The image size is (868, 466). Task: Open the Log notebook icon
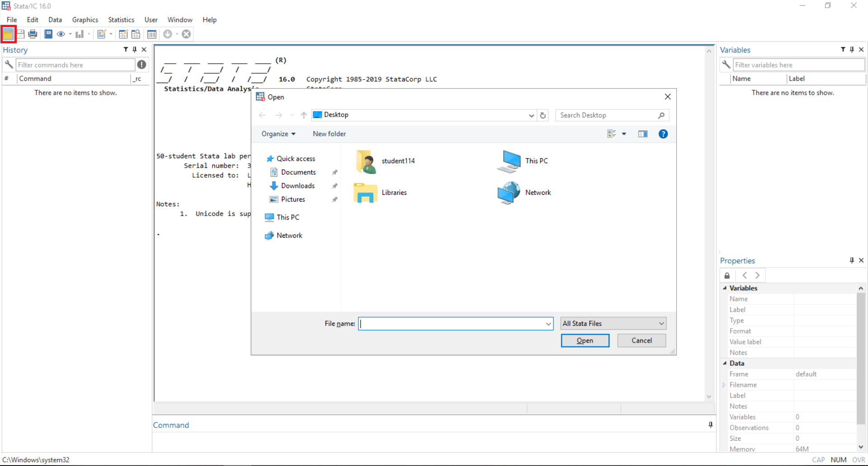tap(48, 34)
